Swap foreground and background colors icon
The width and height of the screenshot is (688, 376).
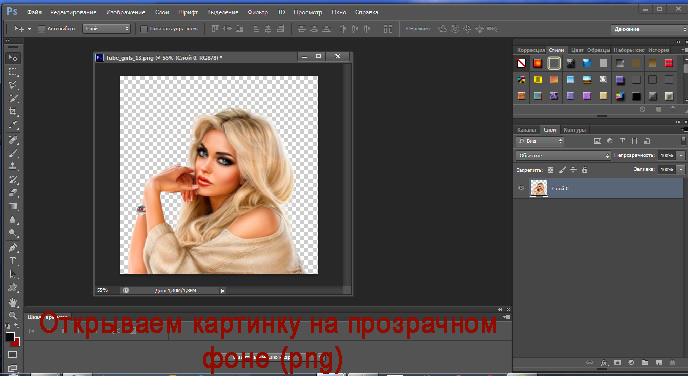(17, 326)
